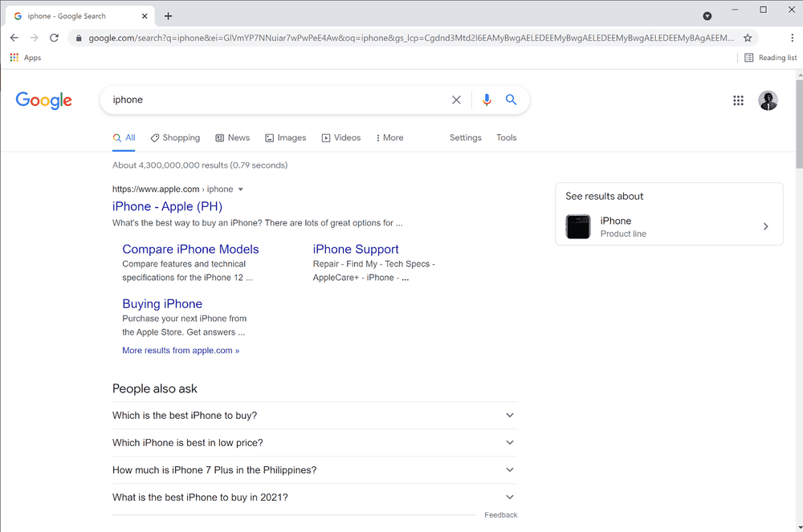Click the magnifying glass search button
Screen dimensions: 803x532
511,99
